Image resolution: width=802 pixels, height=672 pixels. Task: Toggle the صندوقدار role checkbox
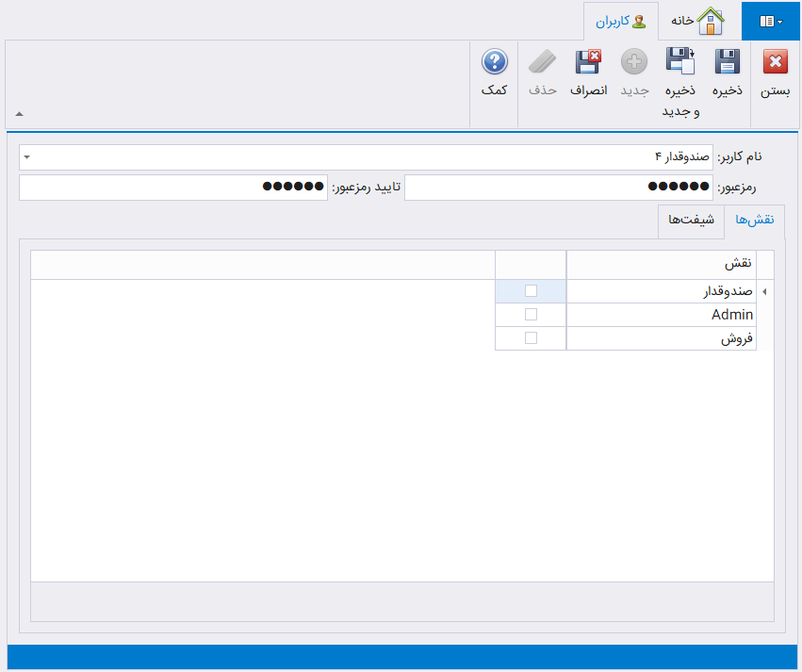[x=531, y=291]
